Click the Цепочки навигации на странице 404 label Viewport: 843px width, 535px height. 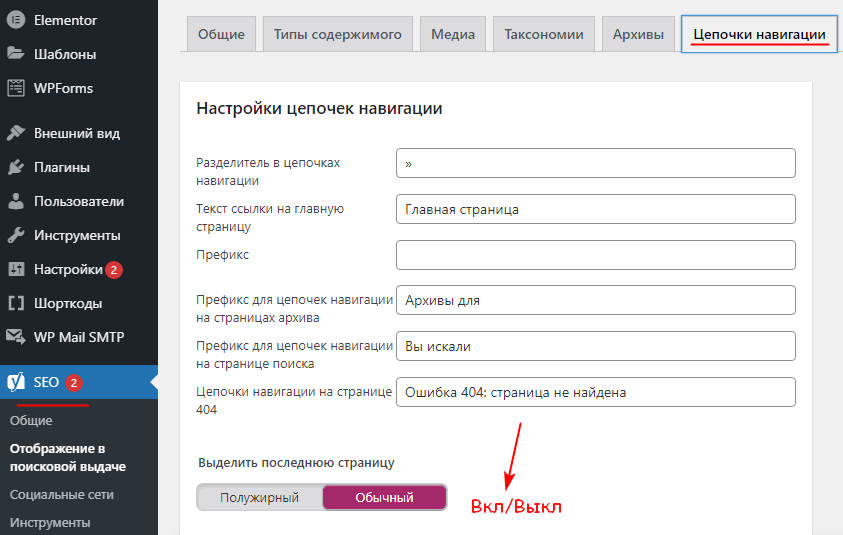pos(294,401)
